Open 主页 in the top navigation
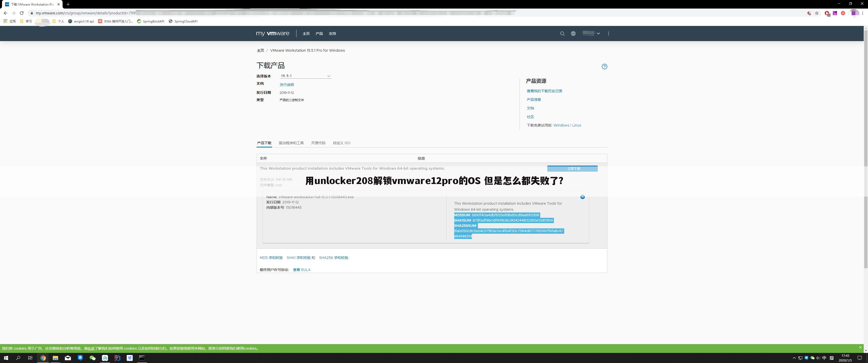 pos(306,33)
